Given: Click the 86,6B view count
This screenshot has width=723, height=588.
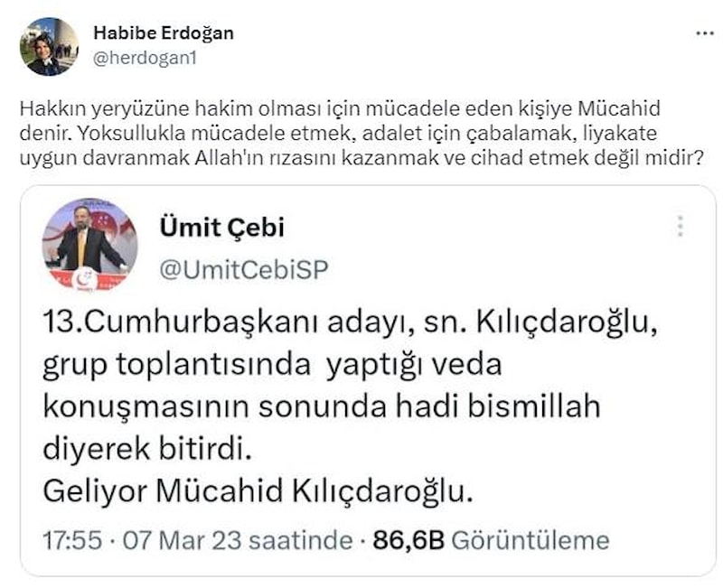Looking at the screenshot, I should pos(408,540).
